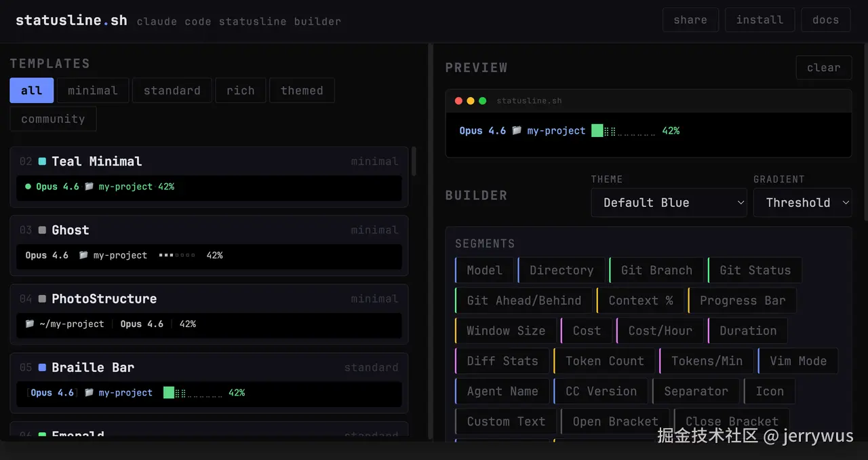Click the green dot in preview terminal
This screenshot has width=868, height=460.
point(483,101)
